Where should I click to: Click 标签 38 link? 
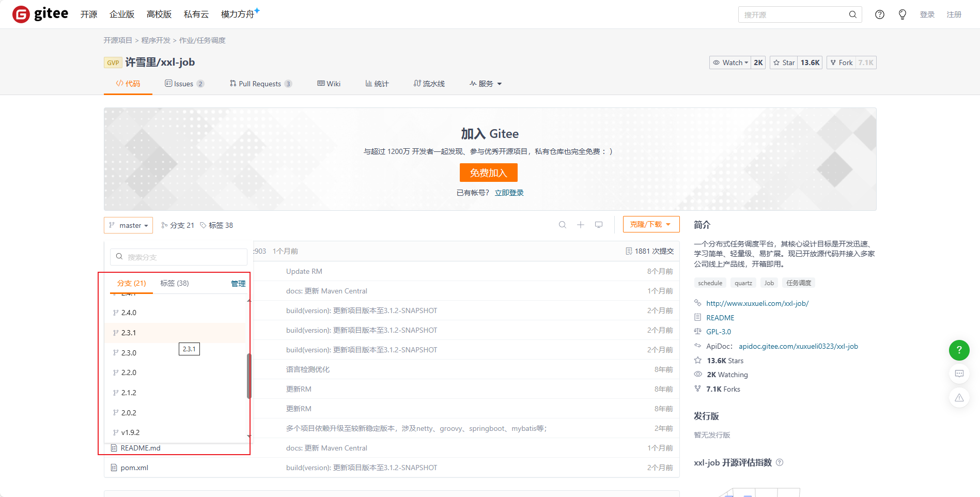click(x=216, y=225)
